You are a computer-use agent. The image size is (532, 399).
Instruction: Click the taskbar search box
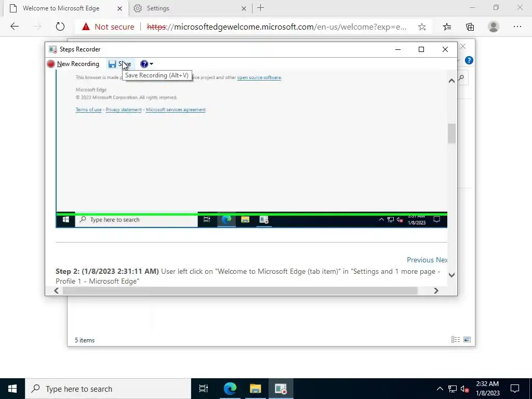[108, 389]
